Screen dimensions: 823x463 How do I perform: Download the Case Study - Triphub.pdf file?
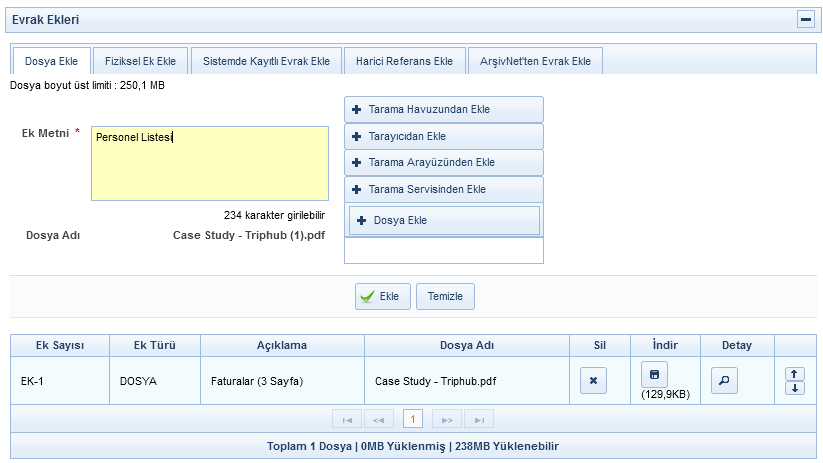654,375
